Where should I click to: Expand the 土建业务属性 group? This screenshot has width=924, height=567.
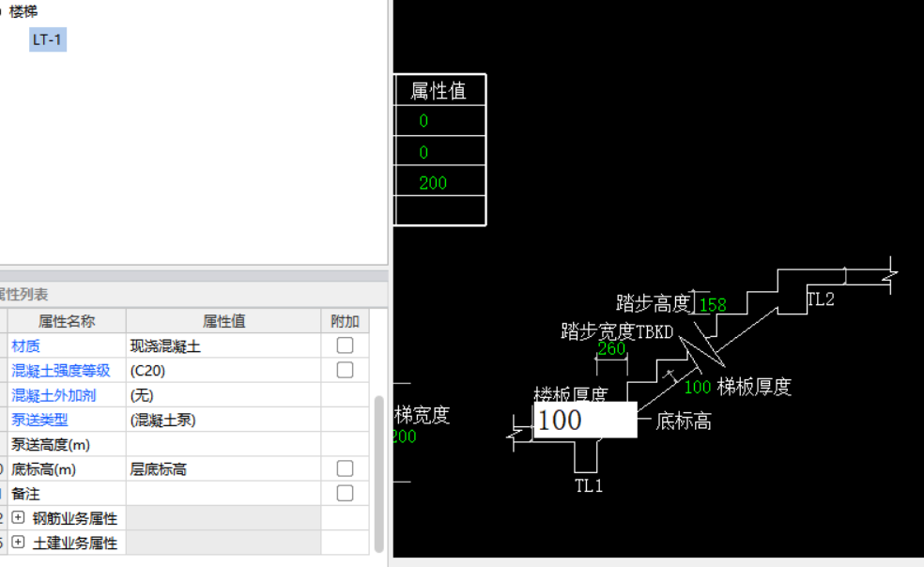(18, 543)
